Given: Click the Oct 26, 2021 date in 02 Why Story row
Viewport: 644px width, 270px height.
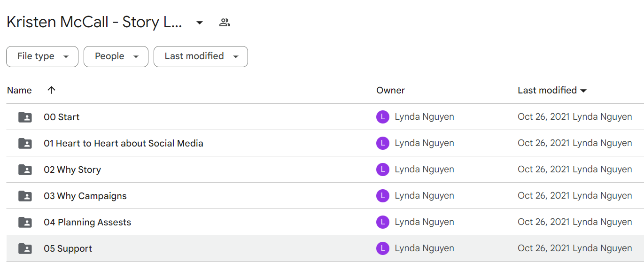Looking at the screenshot, I should pos(544,170).
